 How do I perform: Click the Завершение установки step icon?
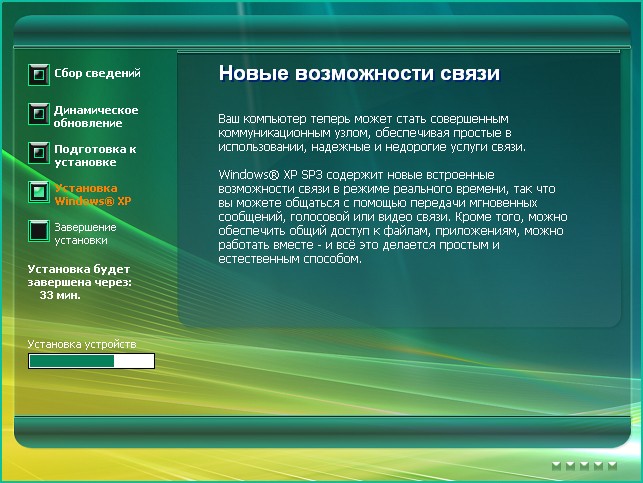click(x=39, y=231)
